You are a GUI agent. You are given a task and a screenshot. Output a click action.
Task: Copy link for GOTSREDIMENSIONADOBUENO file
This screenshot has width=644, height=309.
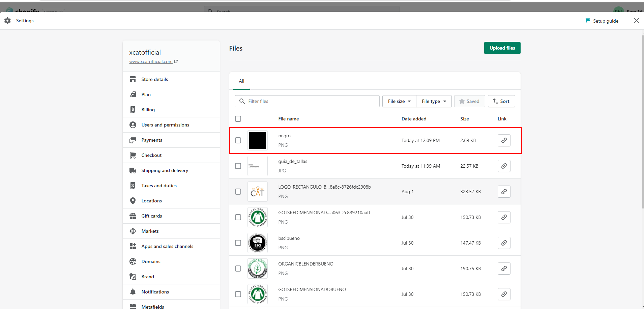point(504,294)
